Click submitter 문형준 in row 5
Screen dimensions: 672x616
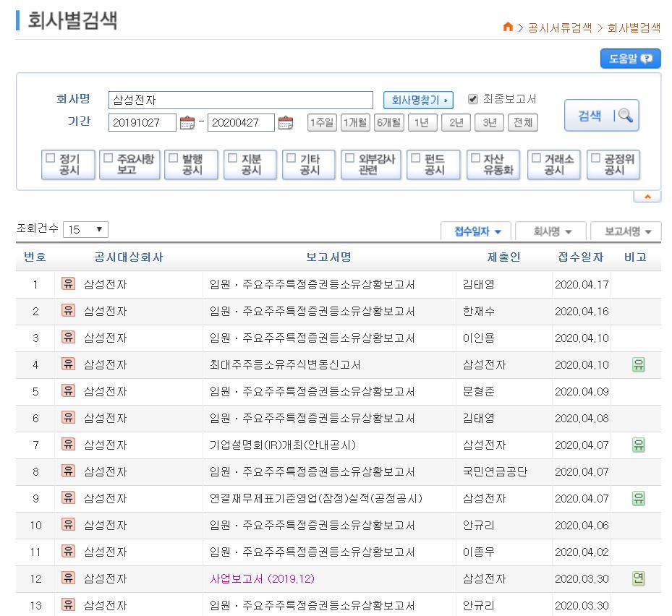point(479,392)
